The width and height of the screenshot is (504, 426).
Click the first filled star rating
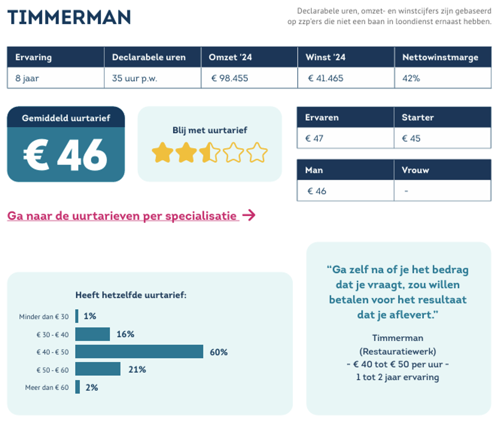(x=163, y=153)
